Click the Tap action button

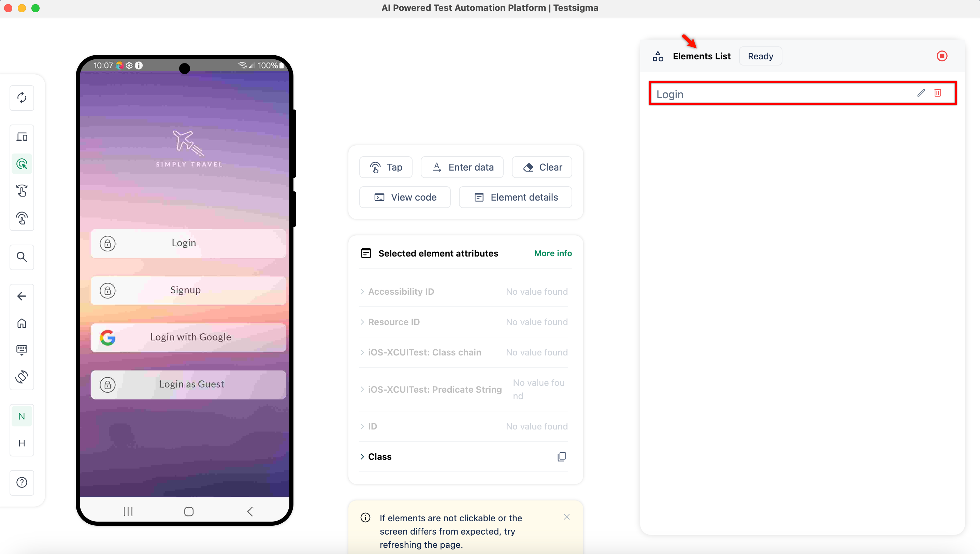386,167
